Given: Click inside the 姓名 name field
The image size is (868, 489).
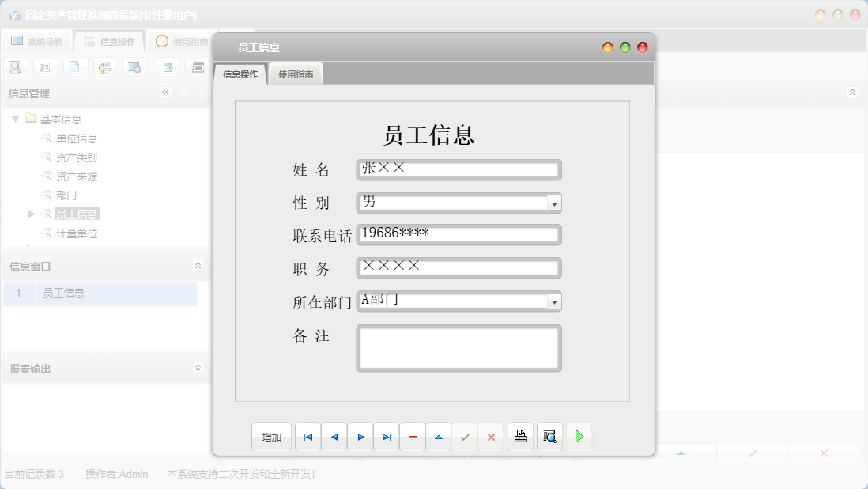Looking at the screenshot, I should pos(459,169).
